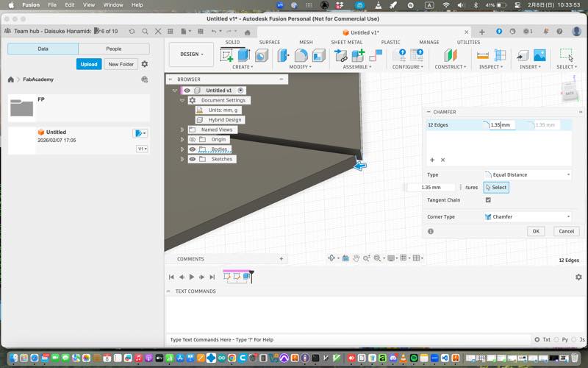Click the data panel refresh icon
This screenshot has width=588, height=368.
coord(132,31)
